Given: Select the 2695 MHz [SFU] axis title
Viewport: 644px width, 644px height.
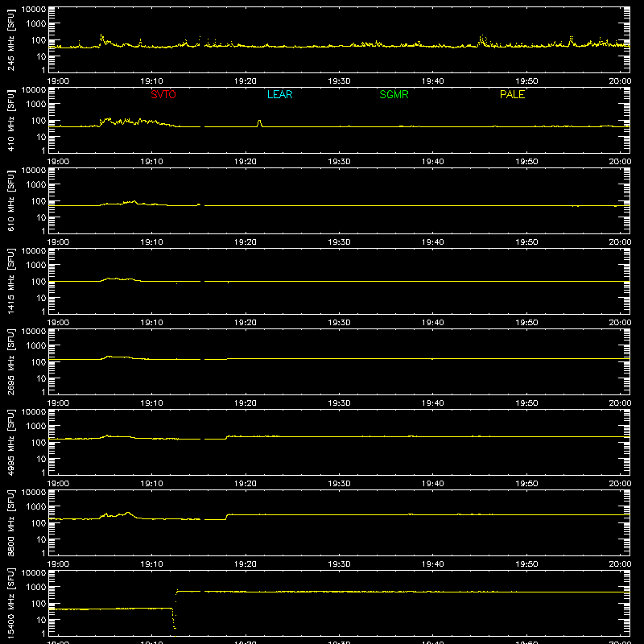Looking at the screenshot, I should point(10,361).
